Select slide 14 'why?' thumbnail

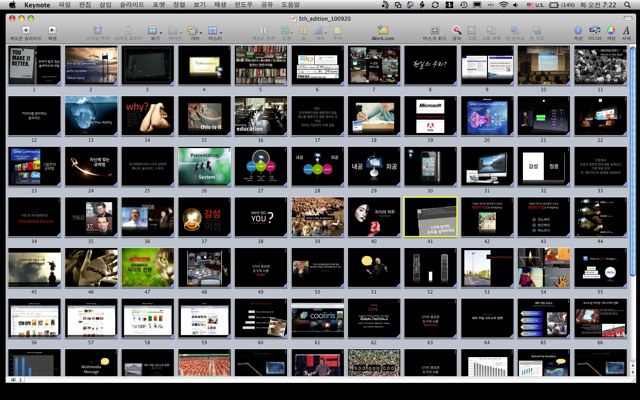[148, 116]
